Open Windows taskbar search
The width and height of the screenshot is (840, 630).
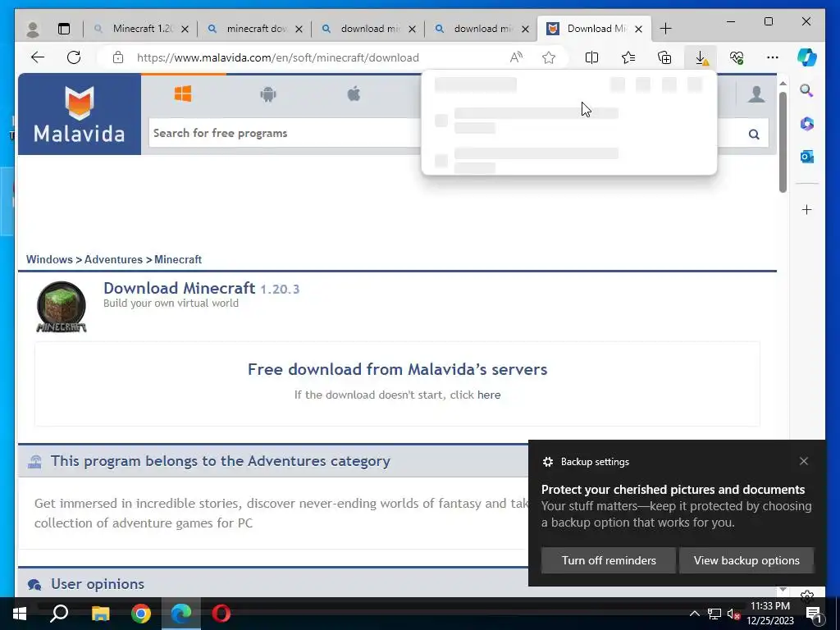point(59,614)
